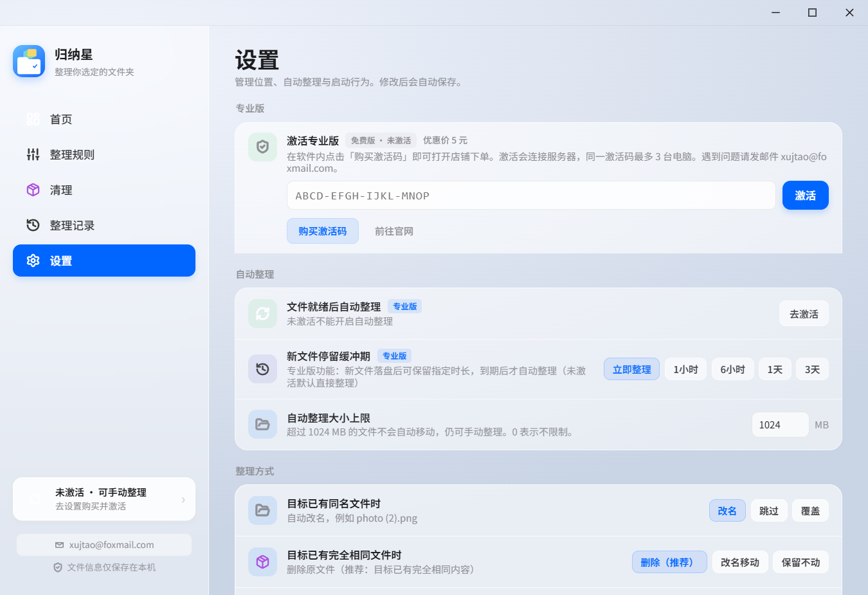Click the folder icon beside 目标已有同名文件时
Image resolution: width=868 pixels, height=595 pixels.
click(262, 510)
